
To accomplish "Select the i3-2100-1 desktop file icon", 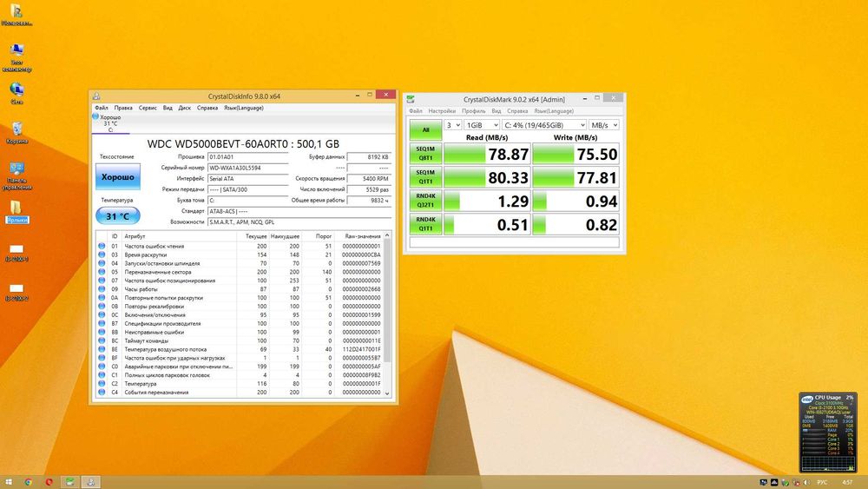I will 16,253.
